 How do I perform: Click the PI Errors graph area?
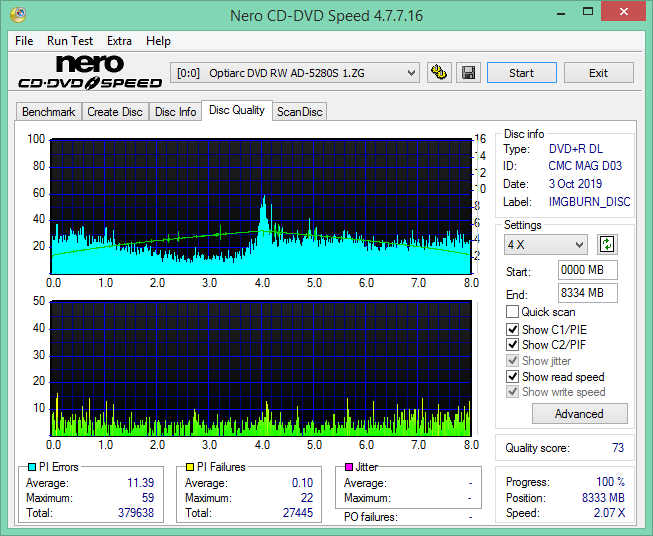[261, 206]
